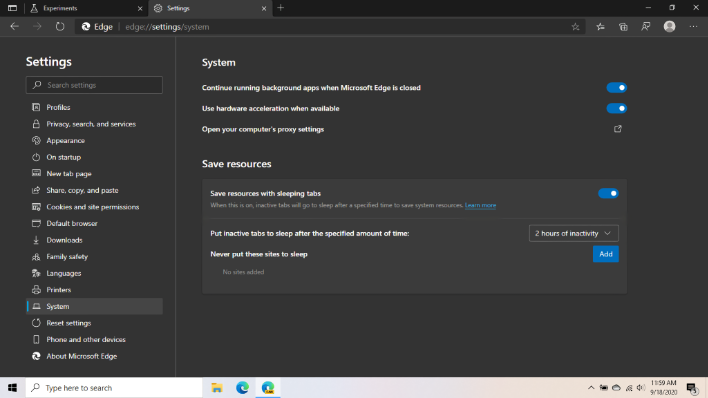Open a new tab with plus icon
The width and height of the screenshot is (708, 398).
tap(280, 8)
